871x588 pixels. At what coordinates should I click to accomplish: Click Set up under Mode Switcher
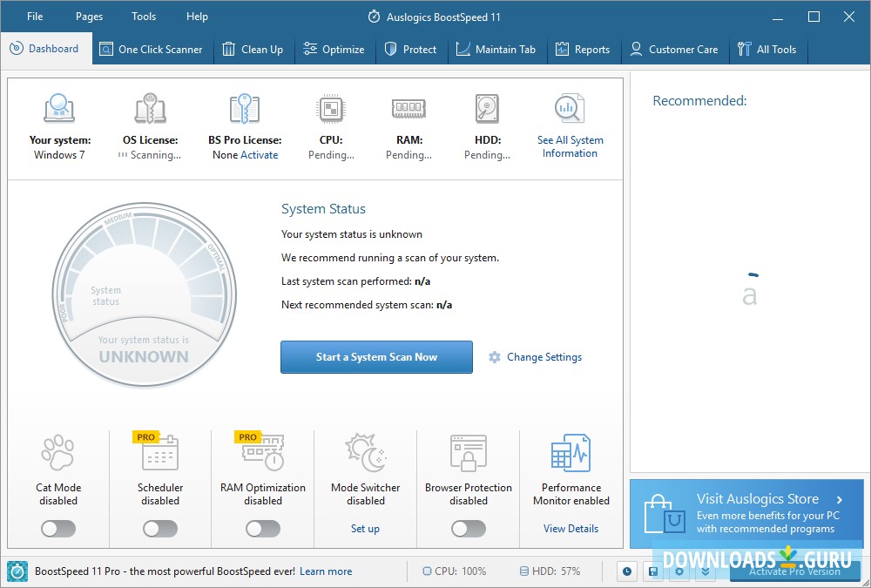(x=365, y=529)
